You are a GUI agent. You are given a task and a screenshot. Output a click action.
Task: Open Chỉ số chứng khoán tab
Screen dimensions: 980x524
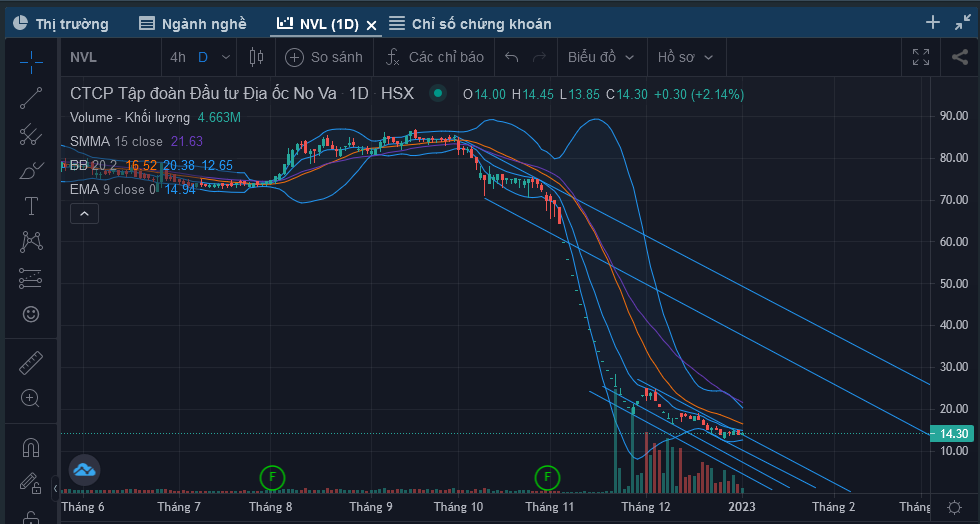(x=470, y=24)
